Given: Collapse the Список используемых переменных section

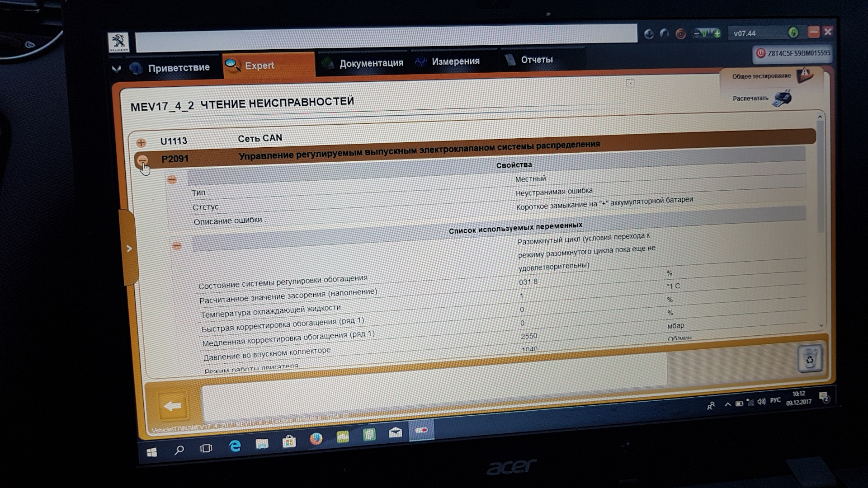Looking at the screenshot, I should pos(177,246).
